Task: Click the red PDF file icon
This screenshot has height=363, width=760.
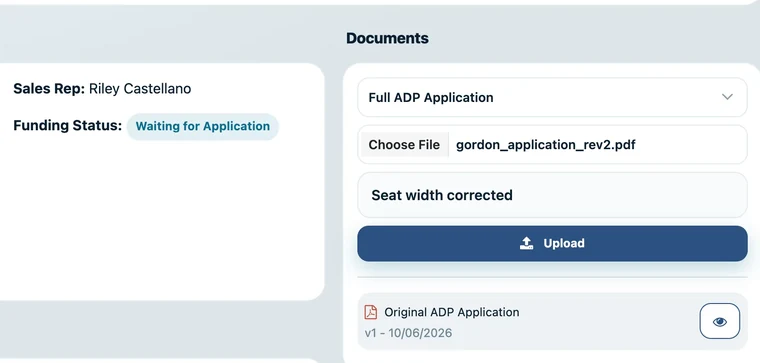Action: click(x=371, y=312)
